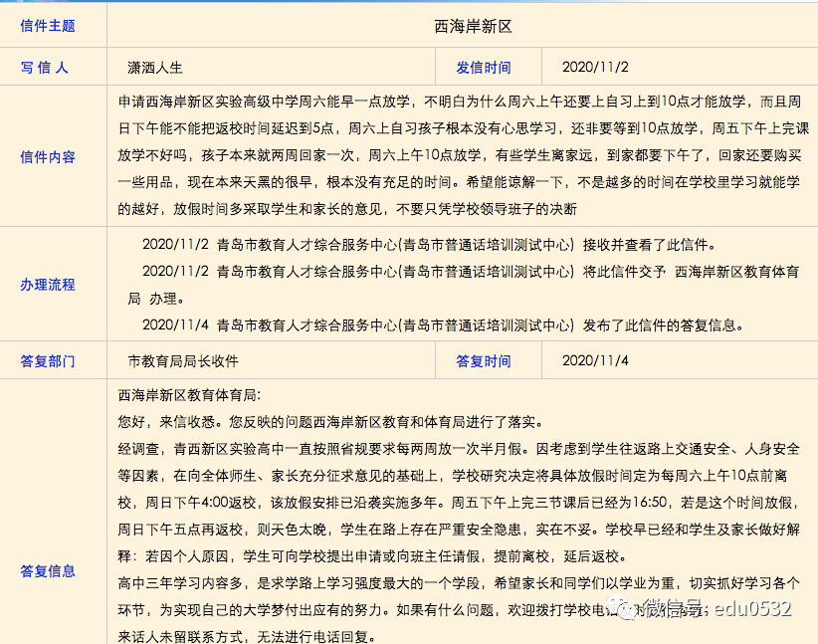Click the reply line starting 高中三年学习内容多
818x644 pixels.
coord(459,583)
